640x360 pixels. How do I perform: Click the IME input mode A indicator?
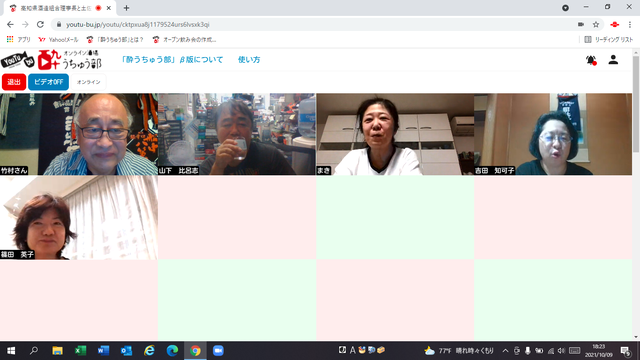pos(352,350)
